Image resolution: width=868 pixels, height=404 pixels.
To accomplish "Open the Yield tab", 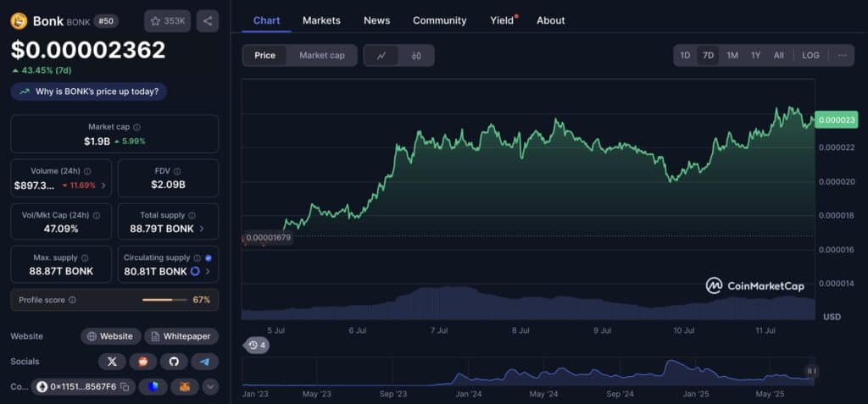I will click(x=502, y=20).
